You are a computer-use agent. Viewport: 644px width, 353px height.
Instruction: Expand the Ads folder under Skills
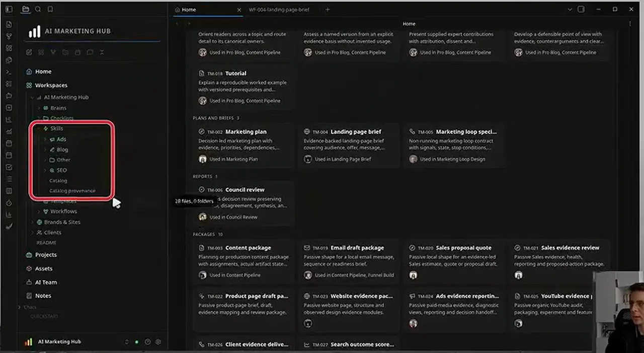click(45, 139)
